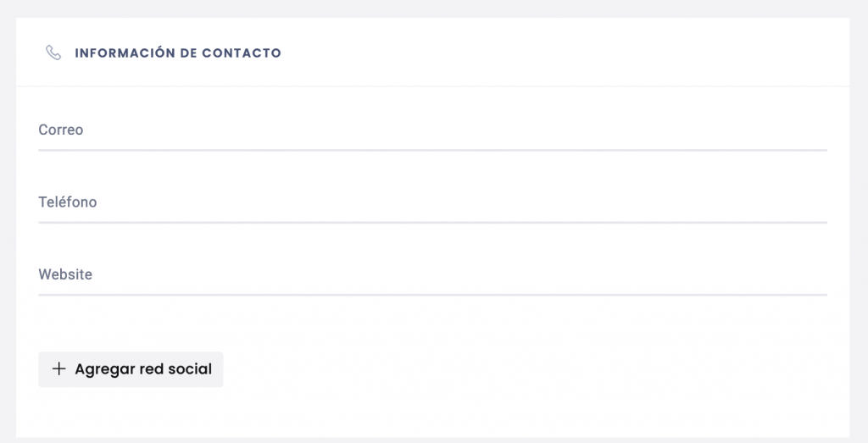Click the underline of the Teléfono field

433,222
